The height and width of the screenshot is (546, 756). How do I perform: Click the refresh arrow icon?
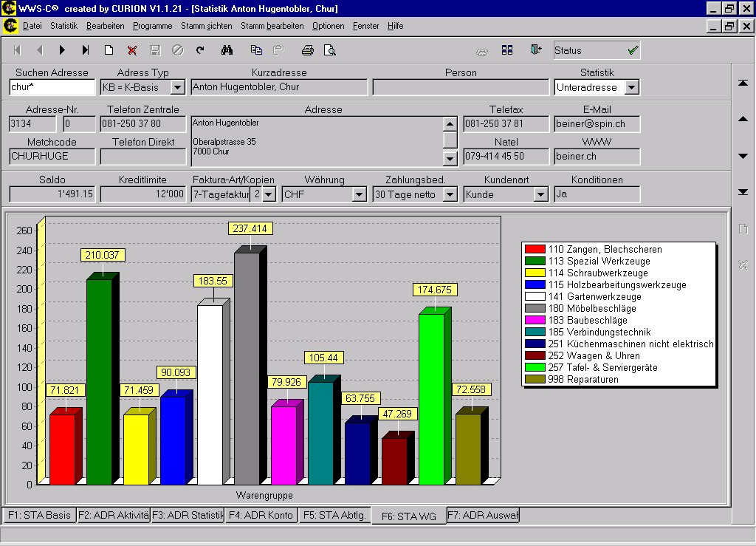pos(201,50)
